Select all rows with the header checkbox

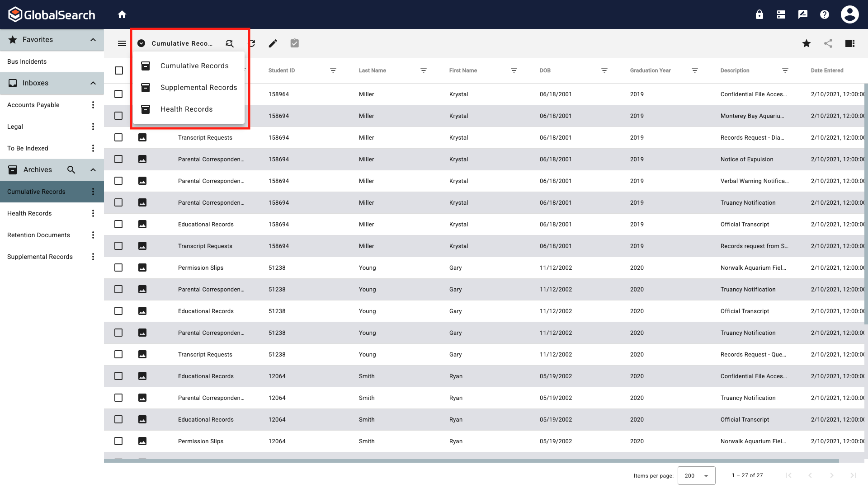coord(118,70)
